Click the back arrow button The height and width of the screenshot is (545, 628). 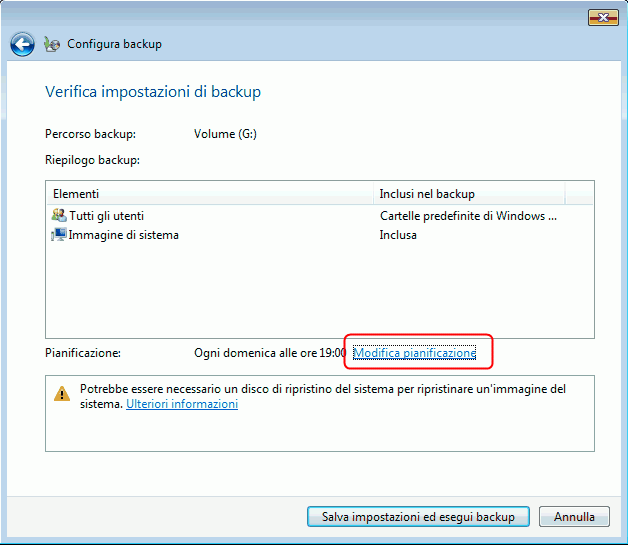[22, 44]
